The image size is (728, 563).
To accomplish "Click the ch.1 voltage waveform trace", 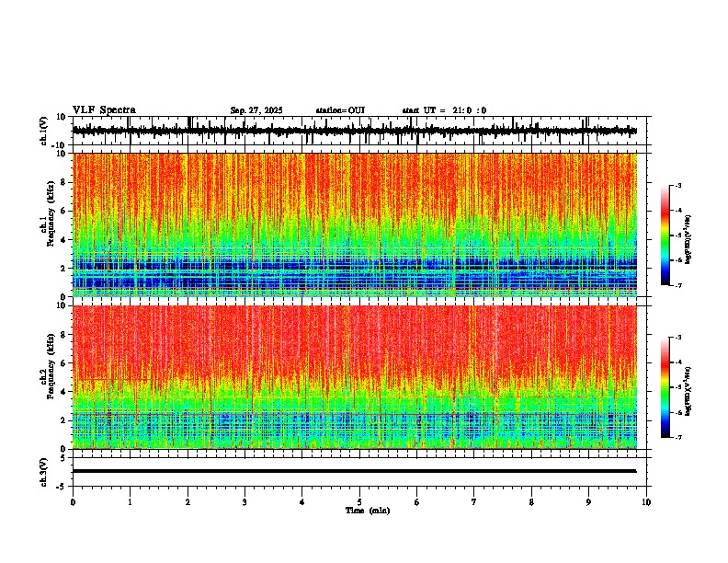I will coord(354,131).
